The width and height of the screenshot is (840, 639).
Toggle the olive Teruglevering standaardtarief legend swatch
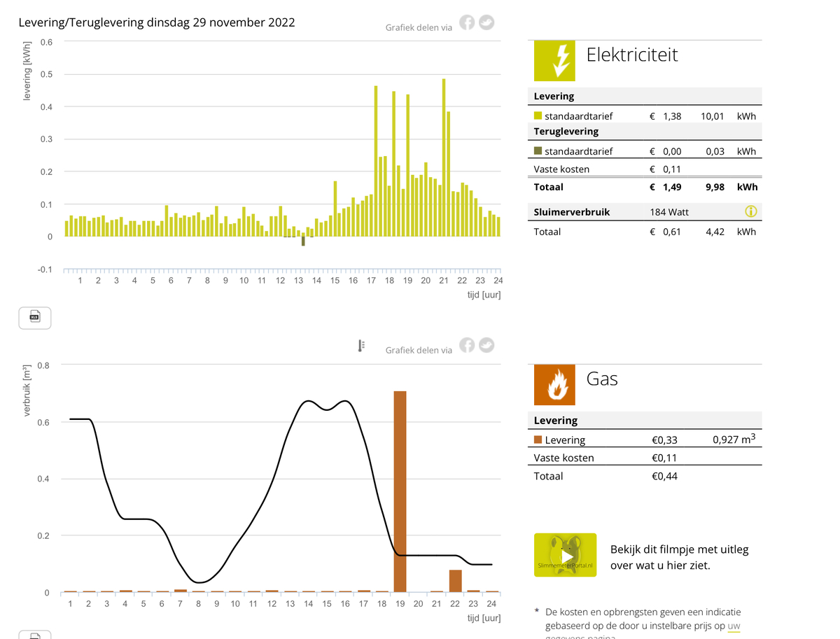coord(538,151)
